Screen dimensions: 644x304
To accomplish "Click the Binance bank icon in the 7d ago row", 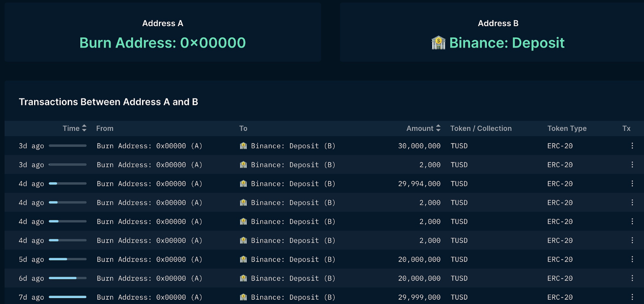I will [243, 297].
